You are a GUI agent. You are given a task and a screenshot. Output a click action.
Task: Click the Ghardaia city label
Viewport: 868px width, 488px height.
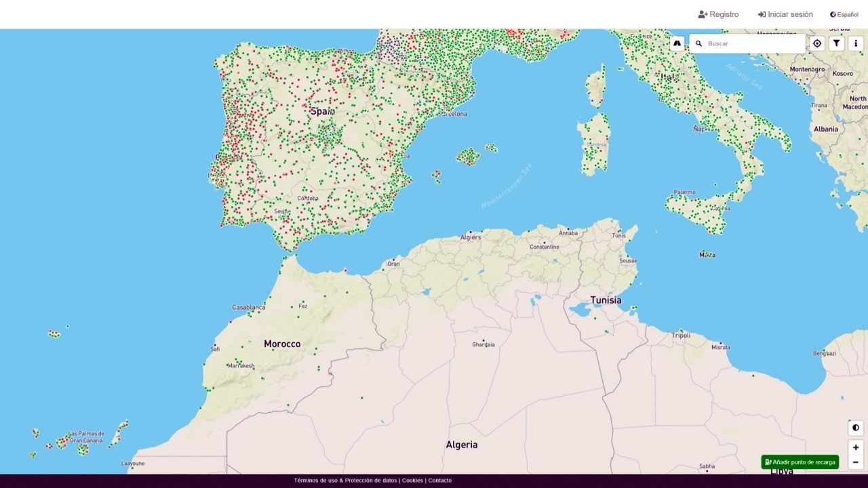pyautogui.click(x=484, y=344)
